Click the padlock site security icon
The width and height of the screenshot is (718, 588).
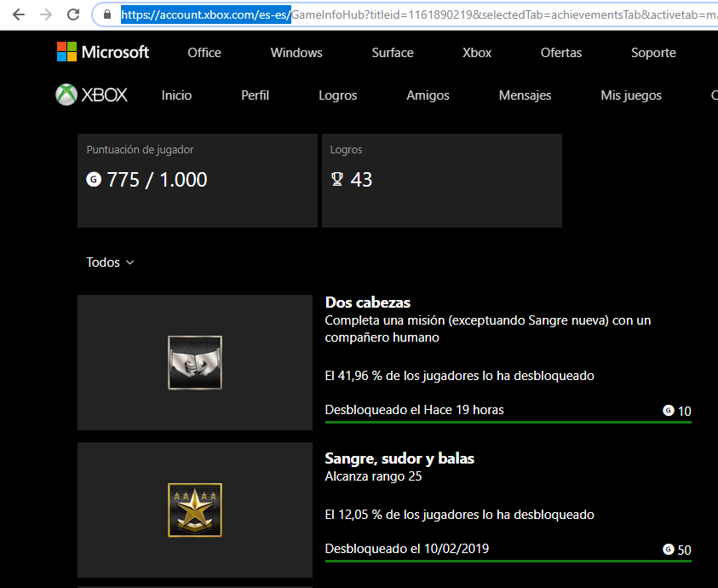tap(107, 14)
